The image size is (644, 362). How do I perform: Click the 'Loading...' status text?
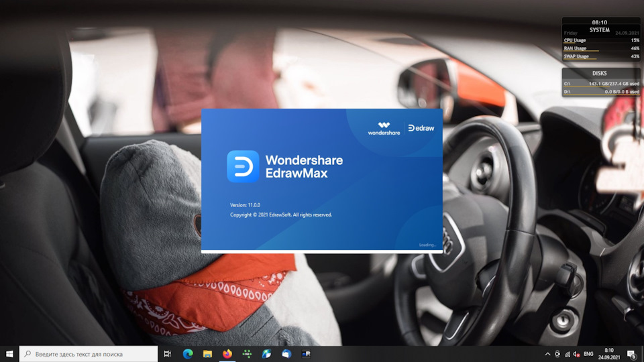click(x=427, y=245)
